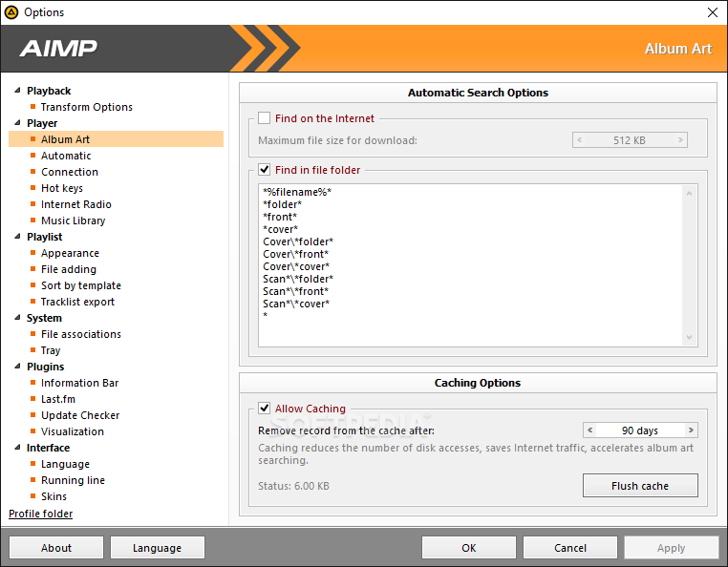Open Running line settings
Image resolution: width=728 pixels, height=567 pixels.
[73, 480]
